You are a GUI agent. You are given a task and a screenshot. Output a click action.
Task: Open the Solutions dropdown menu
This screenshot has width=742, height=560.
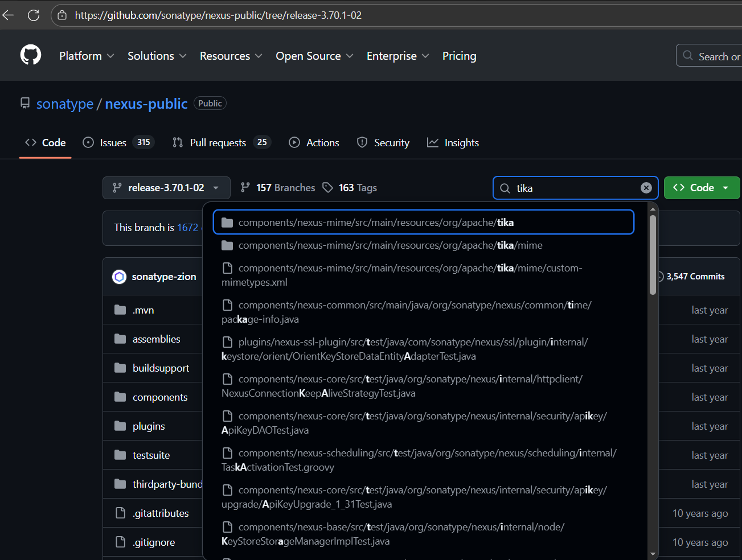tap(157, 56)
